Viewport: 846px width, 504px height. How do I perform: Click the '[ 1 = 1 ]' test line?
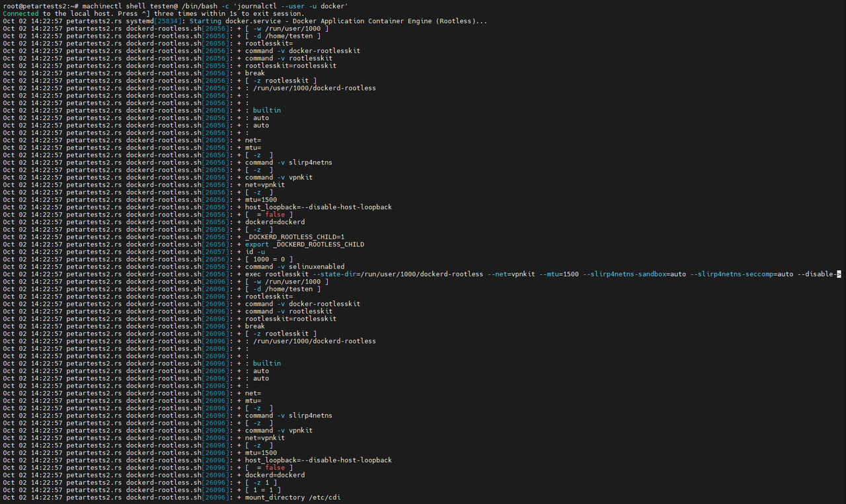coord(263,489)
